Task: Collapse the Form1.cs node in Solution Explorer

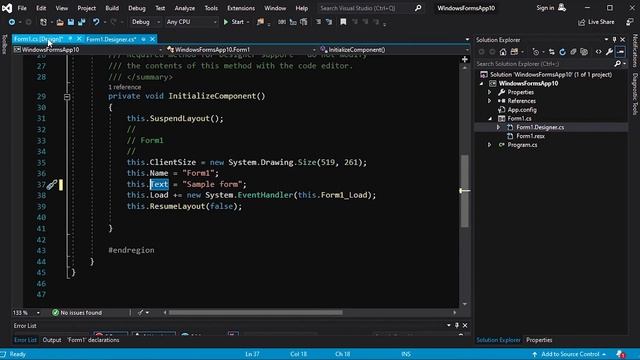Action: click(x=490, y=119)
